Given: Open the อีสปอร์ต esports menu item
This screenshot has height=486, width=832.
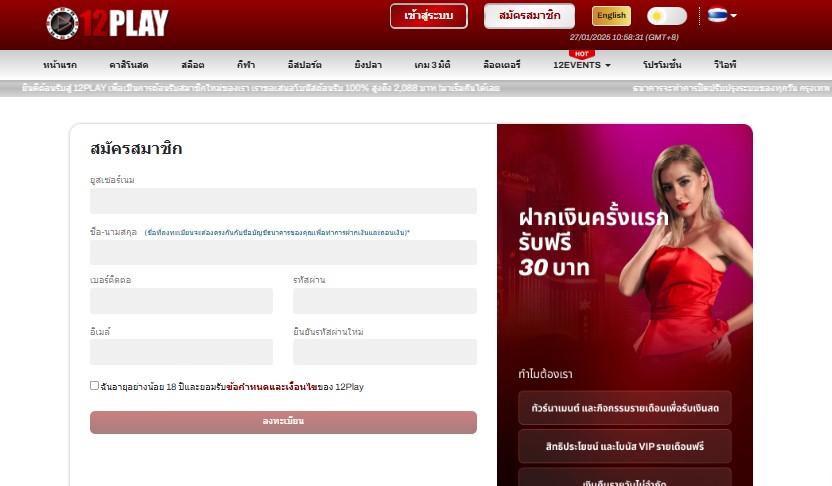Looking at the screenshot, I should (304, 64).
